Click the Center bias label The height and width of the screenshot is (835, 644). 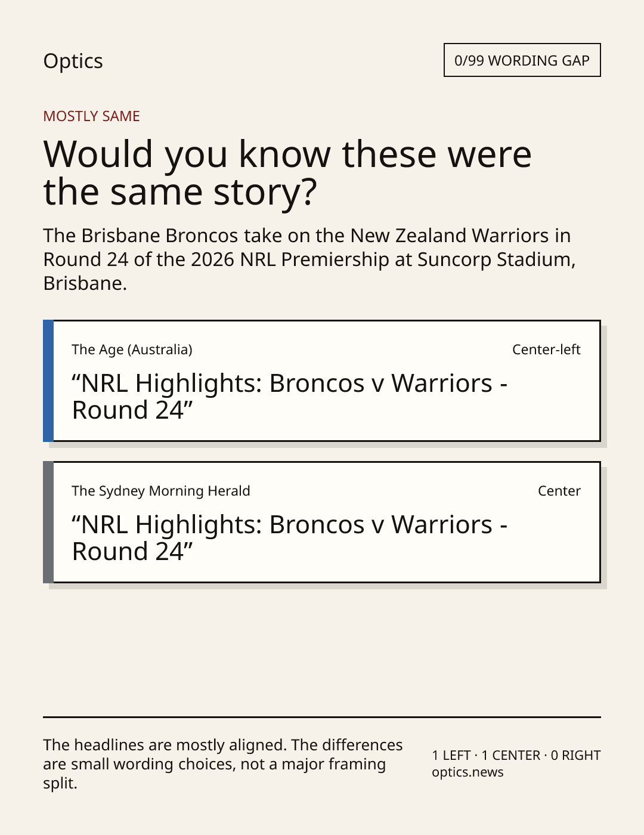click(x=559, y=491)
